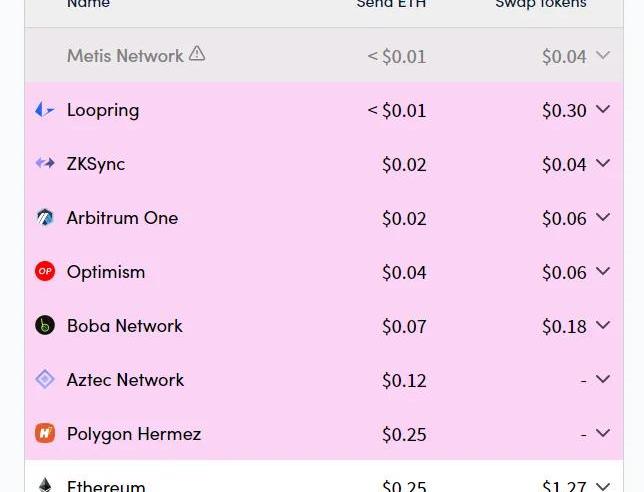Click the ZKSync arrows icon
Image resolution: width=644 pixels, height=492 pixels.
(44, 163)
